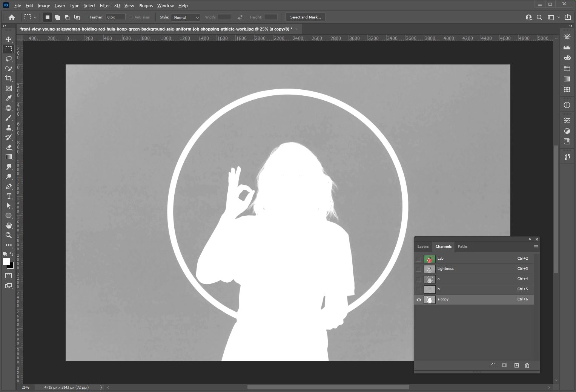Open the Histogram panel icon

tap(567, 47)
